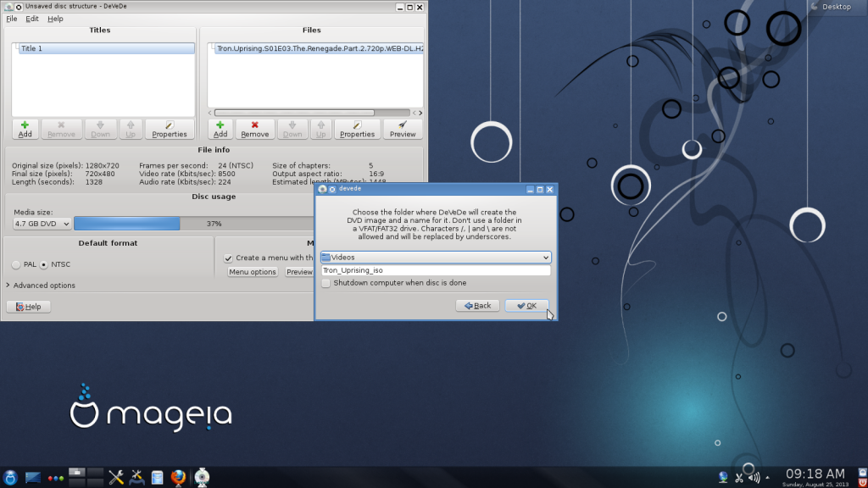
Task: Click the lock screen icon in taskbar
Action: point(862,472)
